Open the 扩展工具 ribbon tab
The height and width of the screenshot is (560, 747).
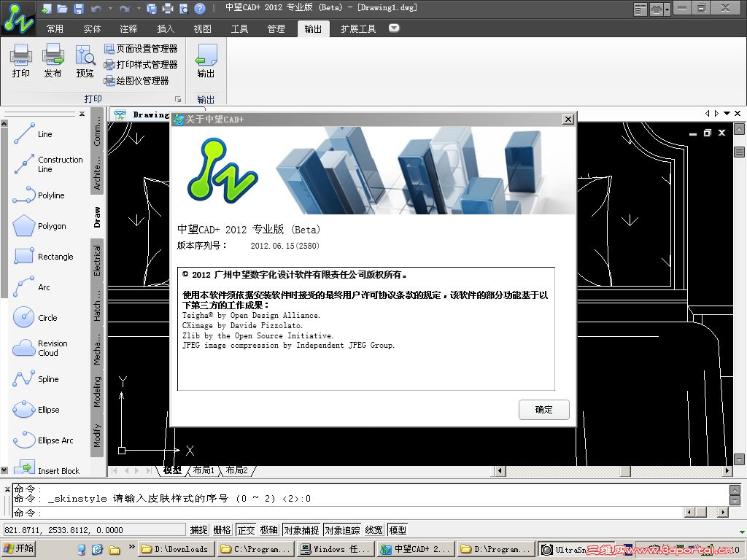(358, 29)
